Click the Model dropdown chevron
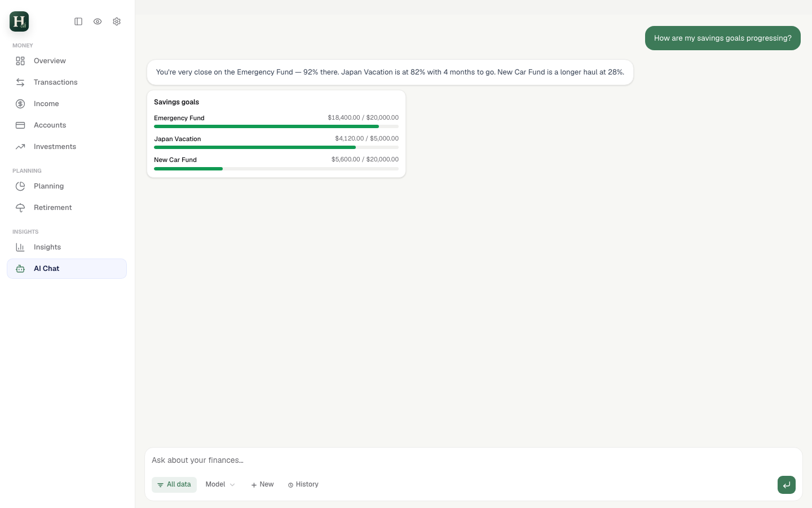 [232, 485]
